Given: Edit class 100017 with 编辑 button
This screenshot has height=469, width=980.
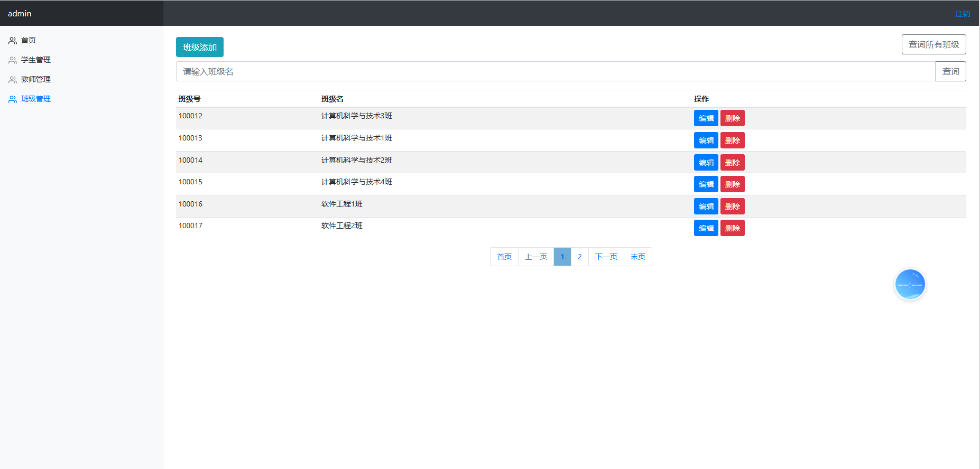Looking at the screenshot, I should [706, 228].
